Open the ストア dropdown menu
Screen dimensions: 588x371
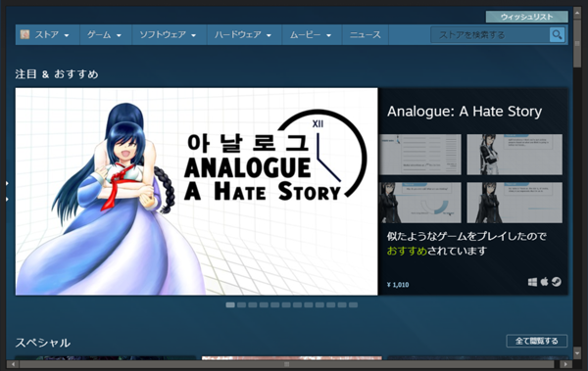(48, 35)
